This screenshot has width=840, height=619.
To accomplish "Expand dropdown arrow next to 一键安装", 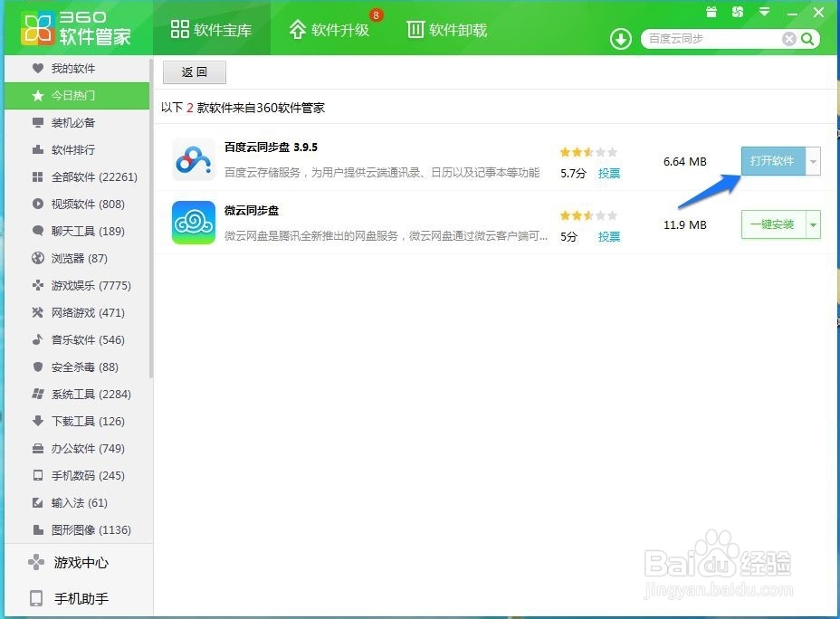I will click(813, 224).
